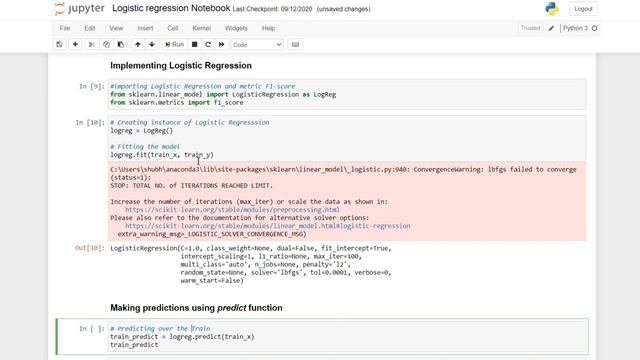640x360 pixels.
Task: Insert cell below with plus icon
Action: [x=75, y=44]
